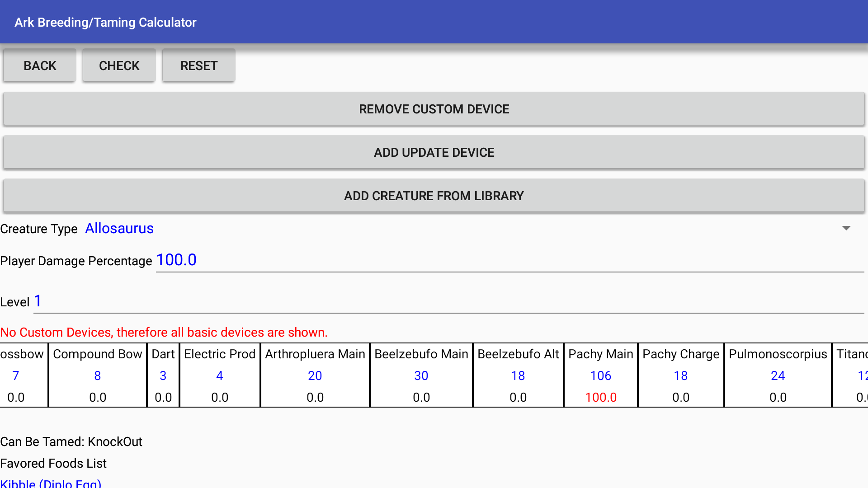Screen dimensions: 868x488
Task: Click Can Be Tamed: KnockOut text
Action: (71, 441)
